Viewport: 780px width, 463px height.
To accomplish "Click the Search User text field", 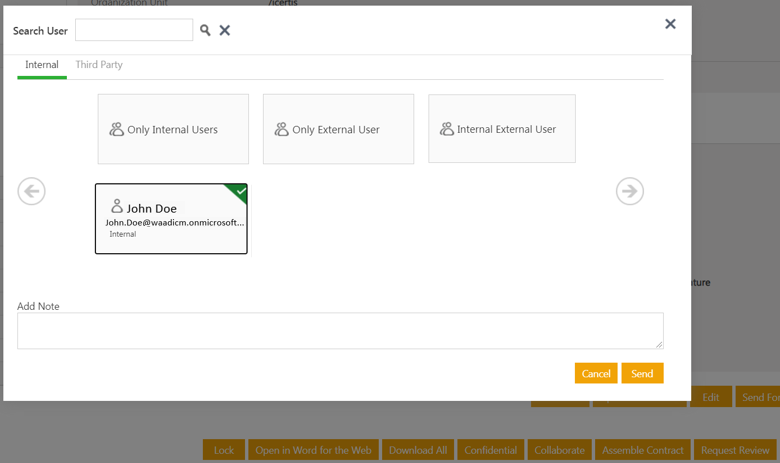I will tap(134, 30).
